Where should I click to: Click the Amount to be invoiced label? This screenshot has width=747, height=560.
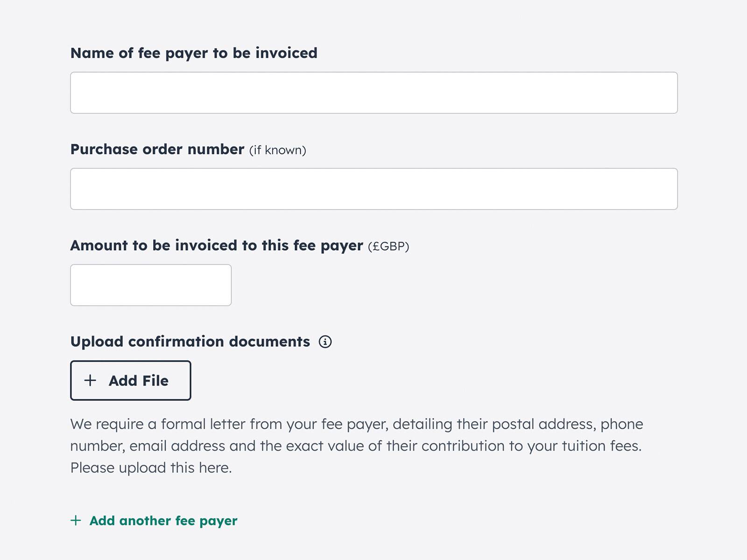tap(216, 245)
